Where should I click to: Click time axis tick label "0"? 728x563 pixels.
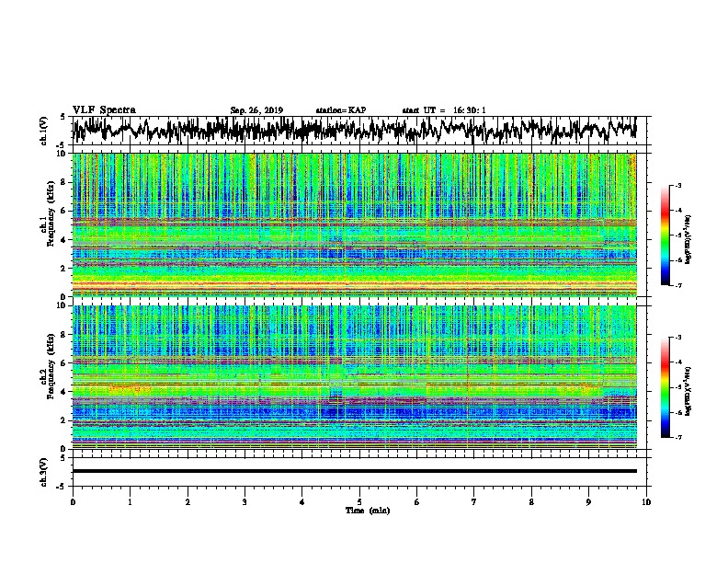[73, 501]
